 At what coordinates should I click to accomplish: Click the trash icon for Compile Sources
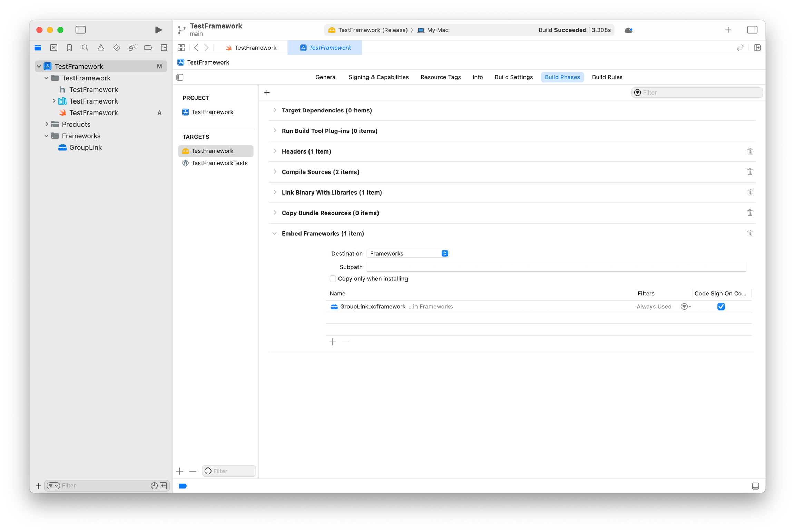749,172
